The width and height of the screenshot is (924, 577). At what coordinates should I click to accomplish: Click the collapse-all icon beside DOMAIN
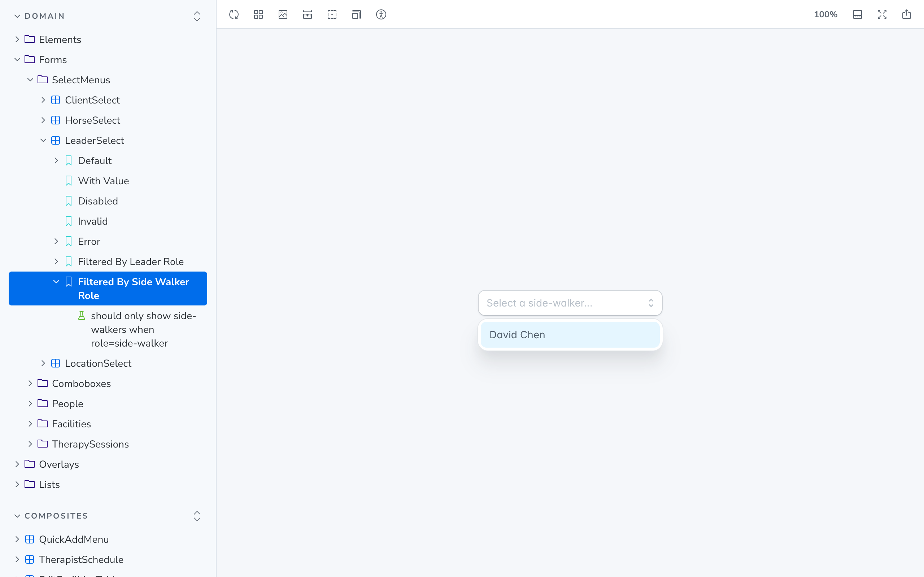pos(197,16)
